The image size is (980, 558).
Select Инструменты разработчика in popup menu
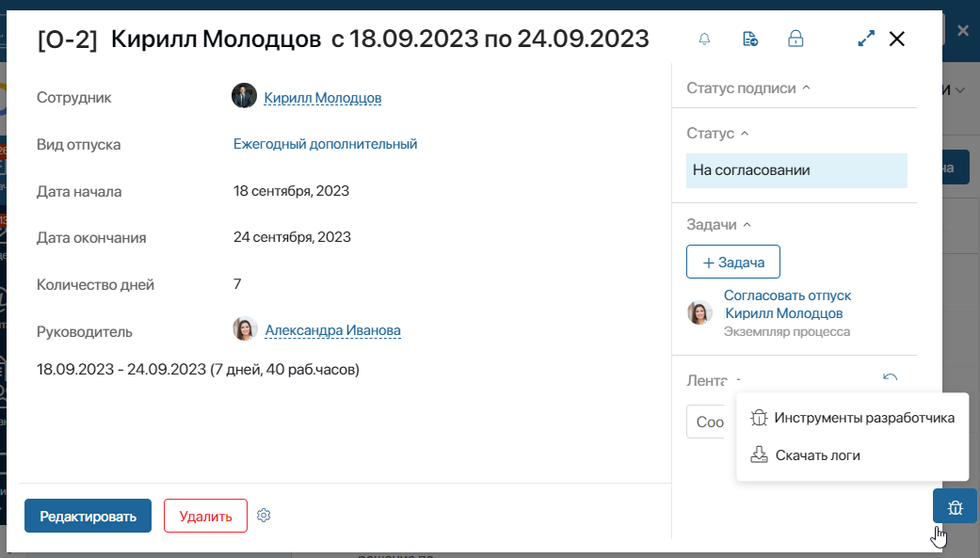[853, 418]
